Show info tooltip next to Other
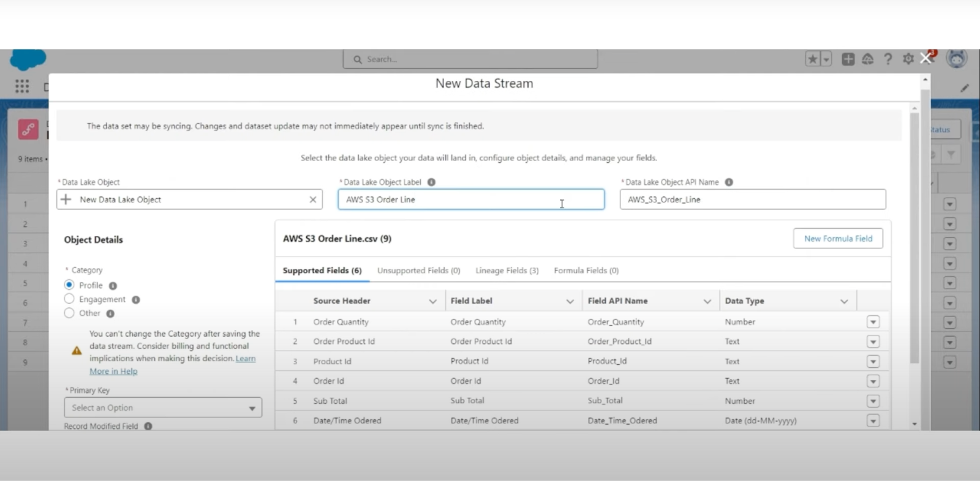This screenshot has width=980, height=481. coord(110,314)
